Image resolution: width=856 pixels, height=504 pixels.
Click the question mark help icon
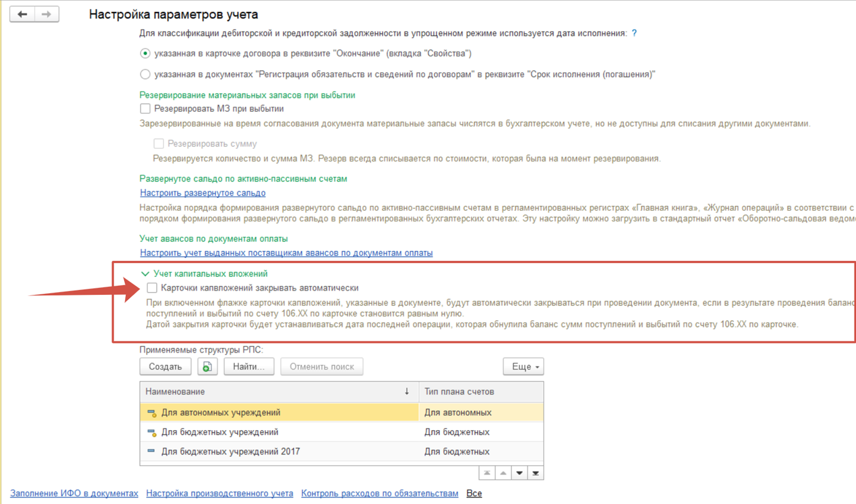tap(634, 33)
